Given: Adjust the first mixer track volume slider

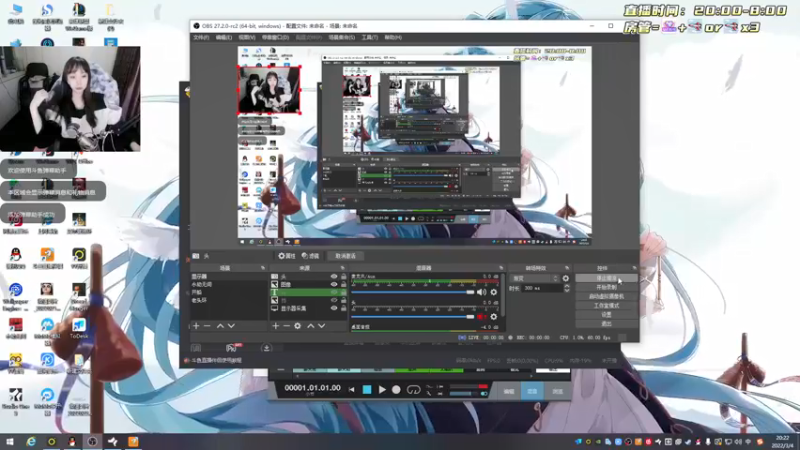Looking at the screenshot, I should (413, 292).
